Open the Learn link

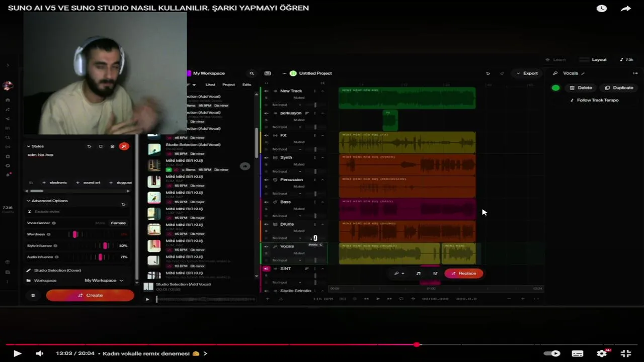pyautogui.click(x=555, y=60)
